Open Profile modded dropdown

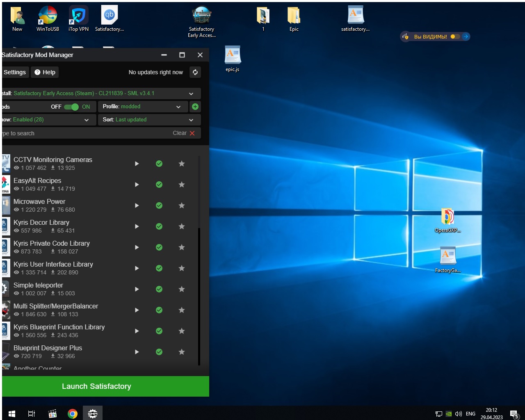tap(143, 107)
